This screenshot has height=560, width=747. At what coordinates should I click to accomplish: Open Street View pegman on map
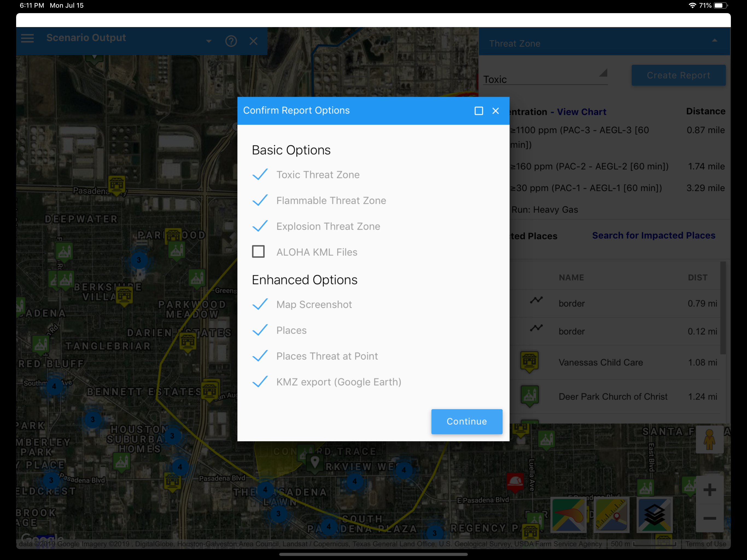click(710, 439)
